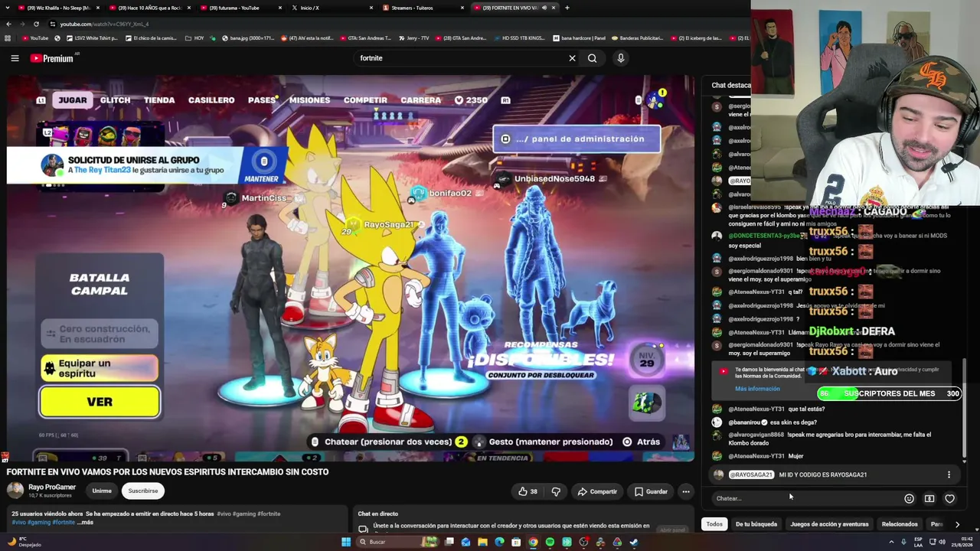This screenshot has width=980, height=551.
Task: Dislike the video with thumbs down
Action: pyautogui.click(x=556, y=491)
